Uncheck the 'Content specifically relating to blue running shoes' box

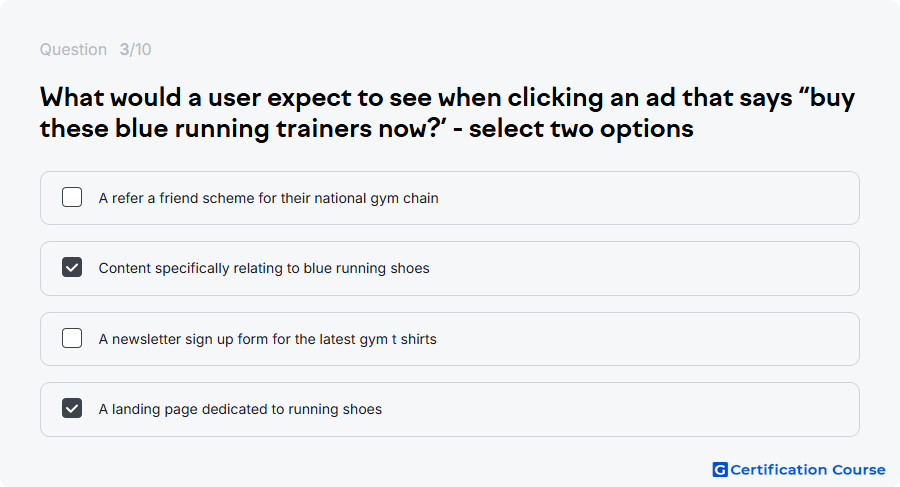click(72, 268)
